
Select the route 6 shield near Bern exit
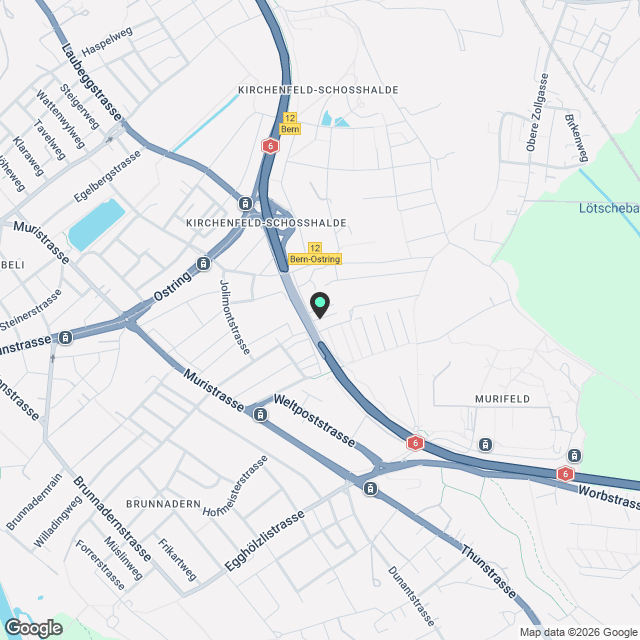(270, 146)
